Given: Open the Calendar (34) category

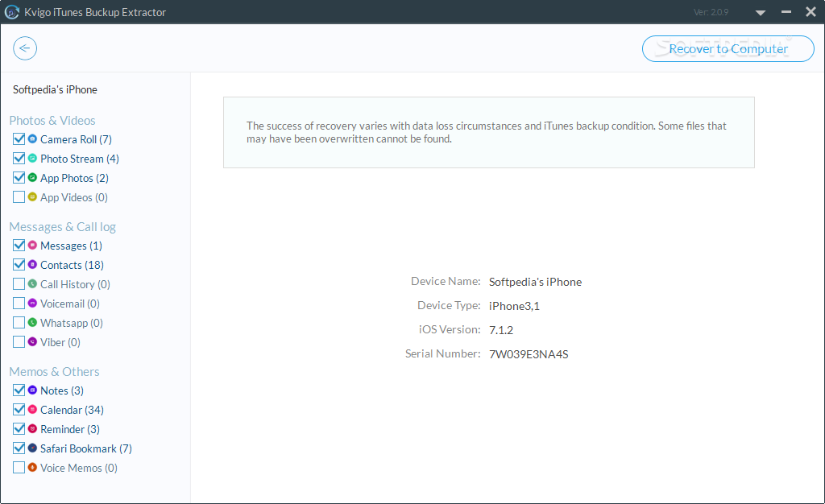Looking at the screenshot, I should click(72, 410).
